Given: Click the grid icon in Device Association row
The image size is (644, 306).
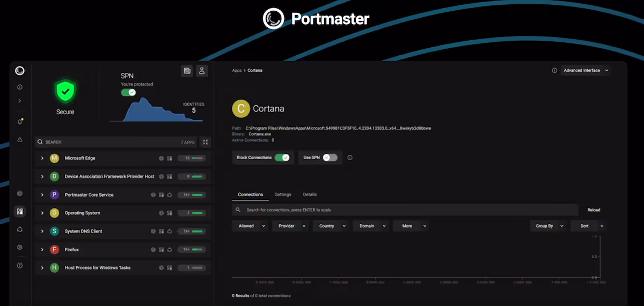Looking at the screenshot, I should pyautogui.click(x=169, y=177).
